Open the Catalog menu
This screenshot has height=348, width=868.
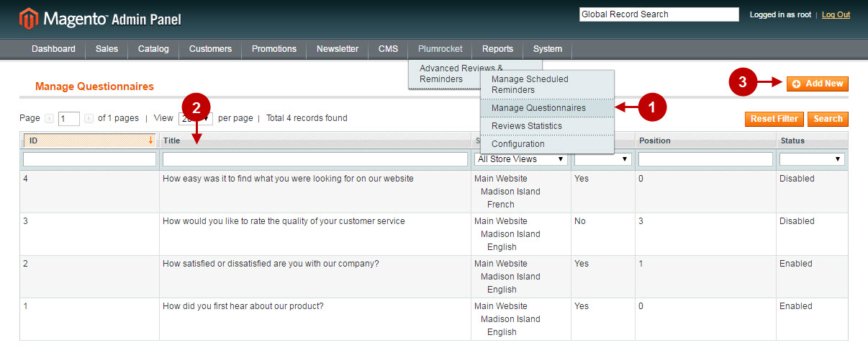pos(153,49)
